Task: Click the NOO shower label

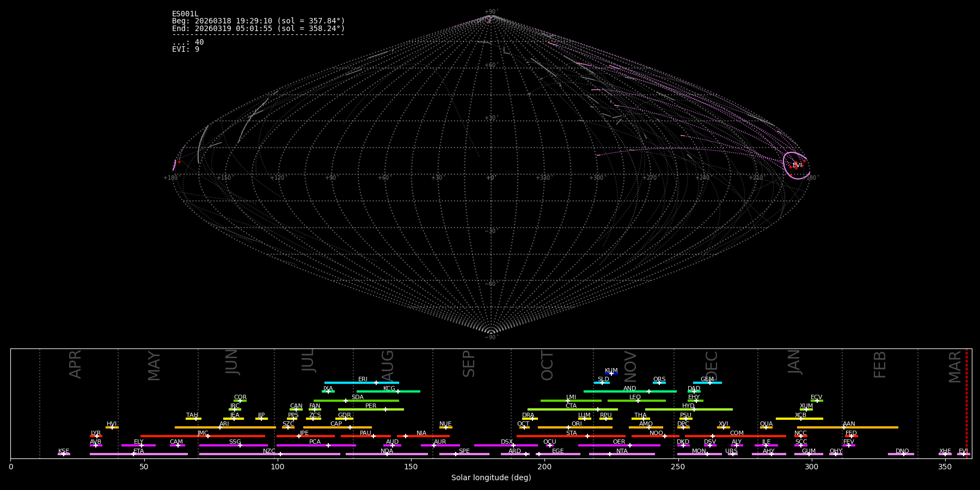Action: [x=656, y=433]
